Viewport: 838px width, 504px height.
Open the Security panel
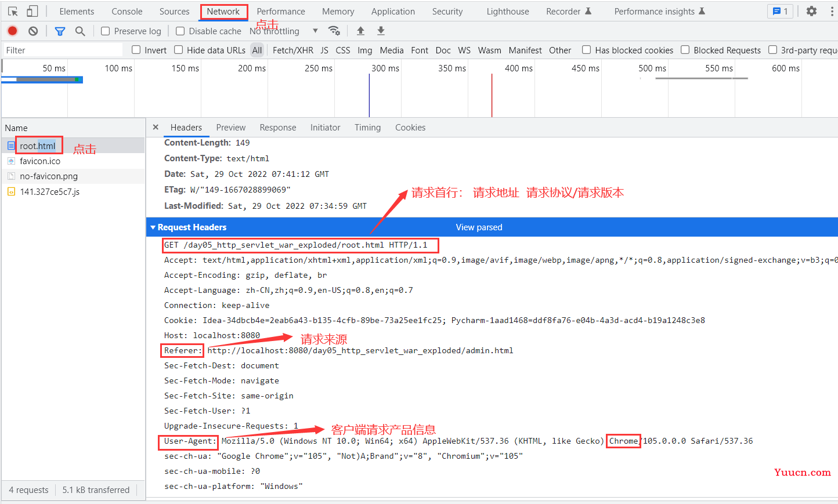(447, 11)
